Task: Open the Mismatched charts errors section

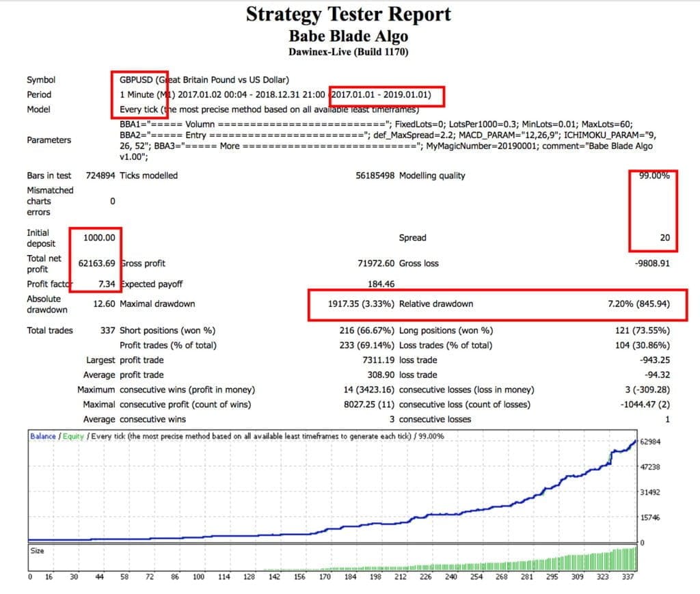Action: (49, 200)
